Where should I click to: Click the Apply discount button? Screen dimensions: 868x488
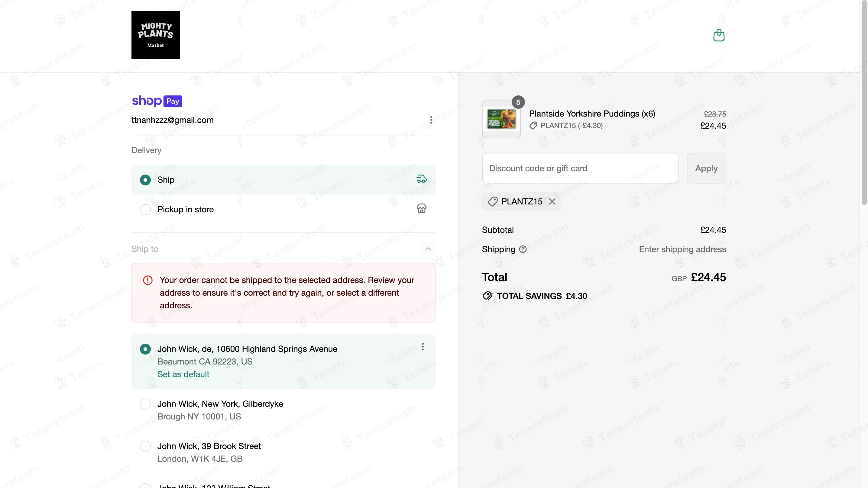pos(706,169)
